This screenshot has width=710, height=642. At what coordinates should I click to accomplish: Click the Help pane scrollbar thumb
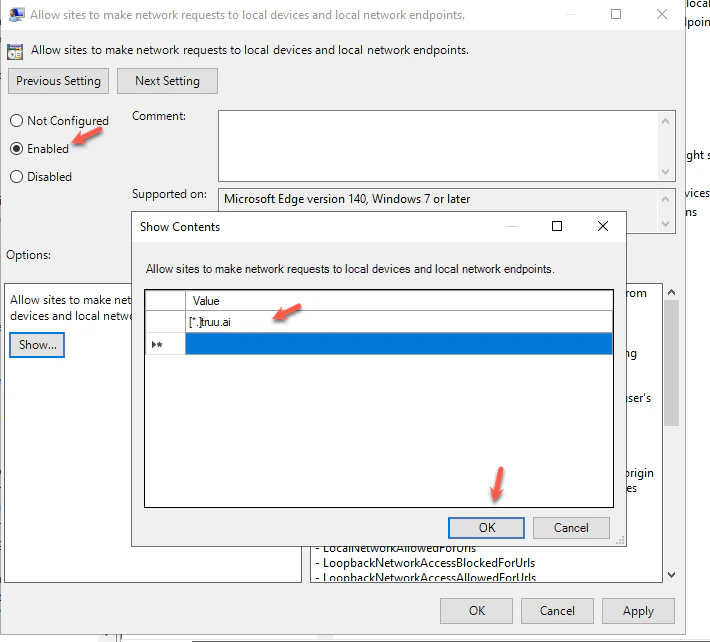coord(672,363)
